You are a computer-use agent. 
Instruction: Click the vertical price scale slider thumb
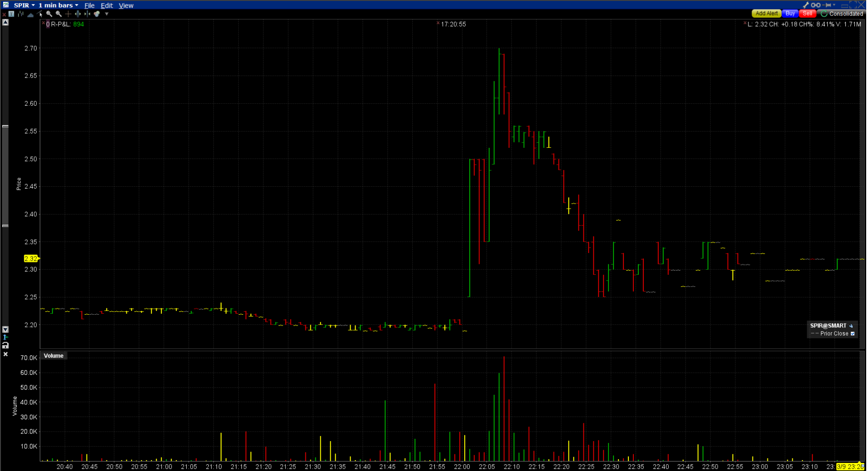point(5,176)
